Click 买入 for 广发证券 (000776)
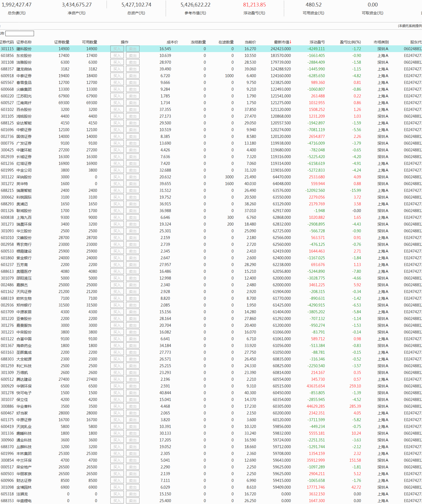This screenshot has height=504, width=422. pos(117,143)
